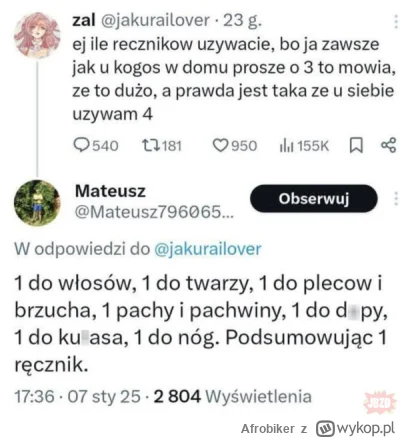The width and height of the screenshot is (400, 438).
Task: Open Mateusz's profile picture
Action: click(x=37, y=203)
